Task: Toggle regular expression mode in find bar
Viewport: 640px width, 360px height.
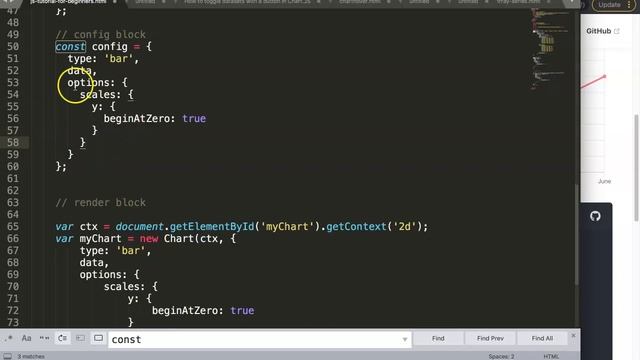Action: [x=9, y=338]
